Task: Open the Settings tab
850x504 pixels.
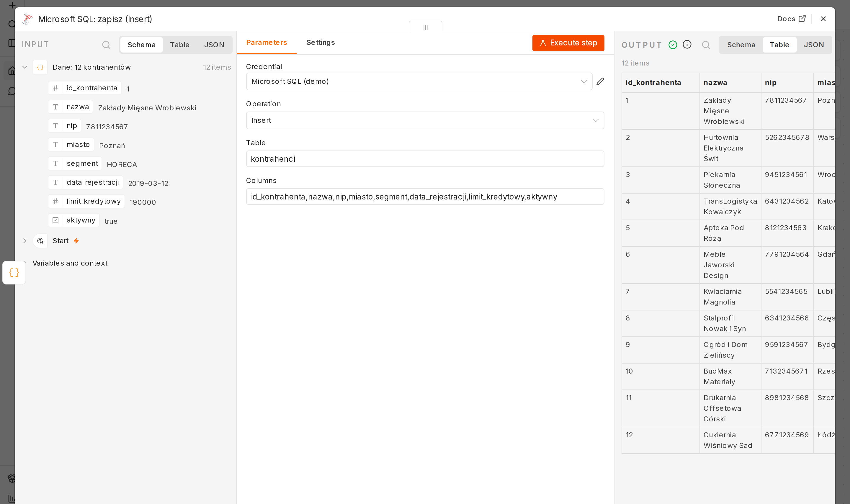Action: [x=320, y=42]
